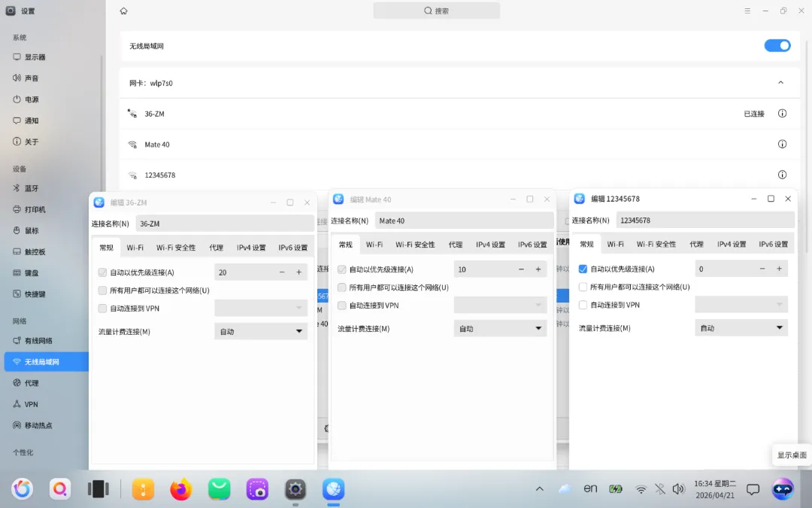Click the settings search box

click(437, 11)
